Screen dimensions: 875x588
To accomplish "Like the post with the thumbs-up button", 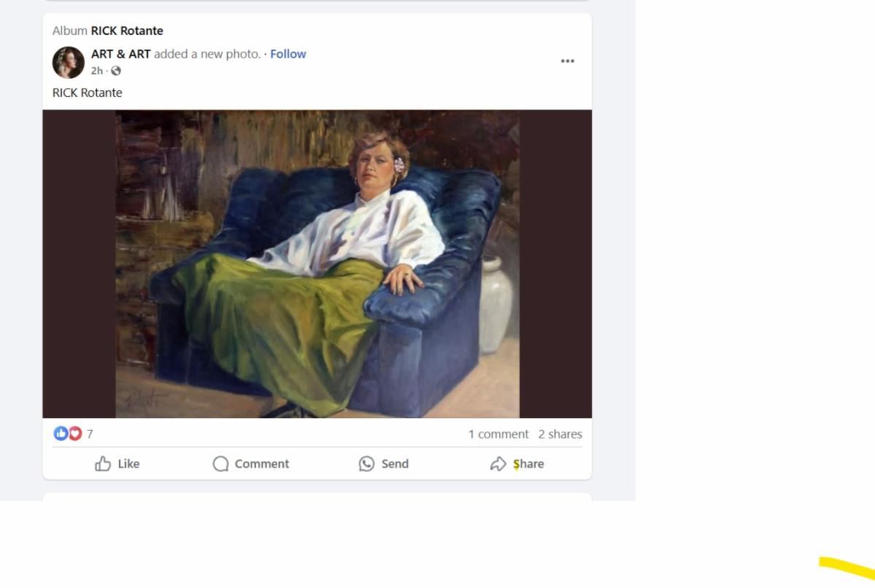I will tap(117, 464).
